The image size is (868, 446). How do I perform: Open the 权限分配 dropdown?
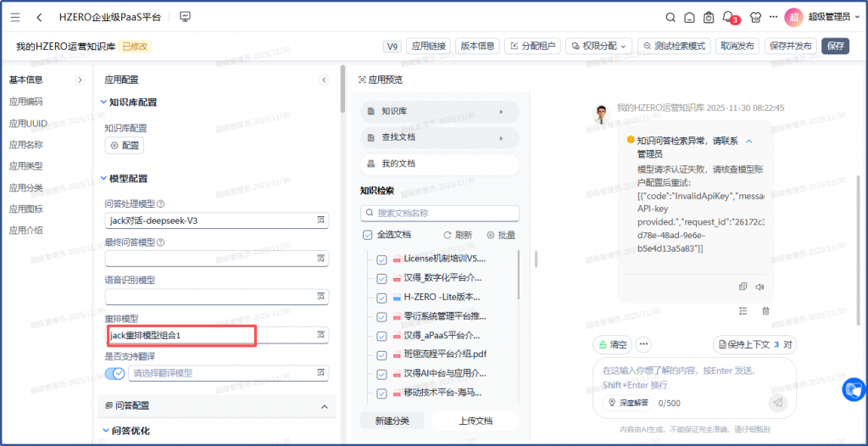598,46
